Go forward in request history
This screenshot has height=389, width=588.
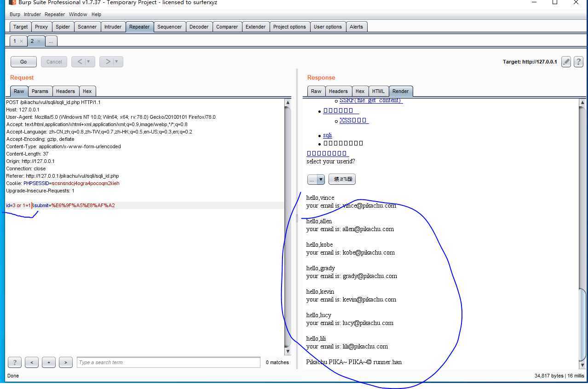click(108, 62)
